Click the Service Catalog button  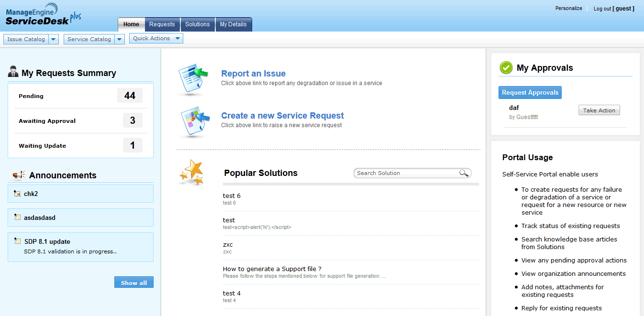coord(89,39)
